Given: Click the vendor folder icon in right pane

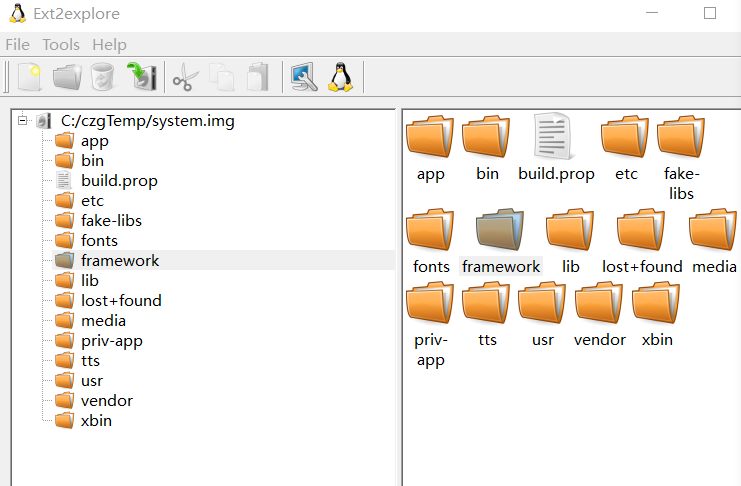Looking at the screenshot, I should click(599, 303).
